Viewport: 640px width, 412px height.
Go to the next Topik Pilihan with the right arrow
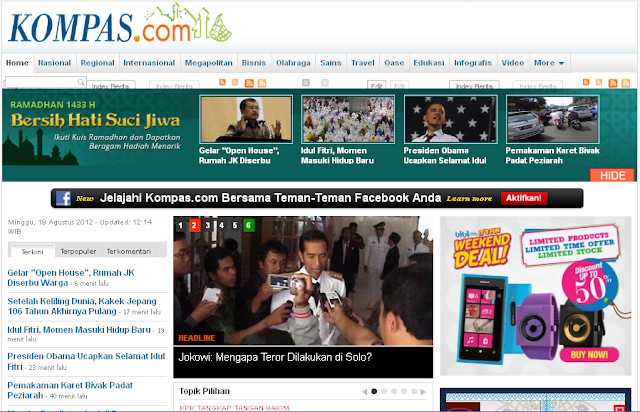pos(423,392)
